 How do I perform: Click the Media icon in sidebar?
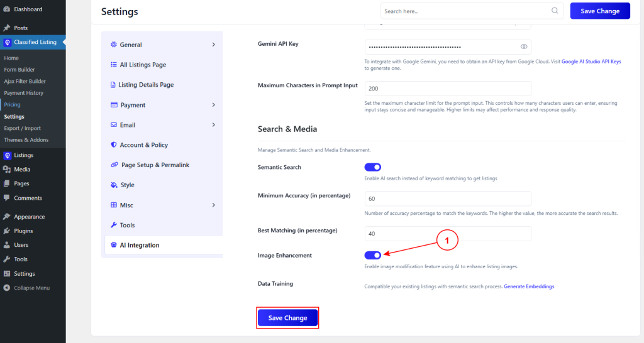coord(6,170)
